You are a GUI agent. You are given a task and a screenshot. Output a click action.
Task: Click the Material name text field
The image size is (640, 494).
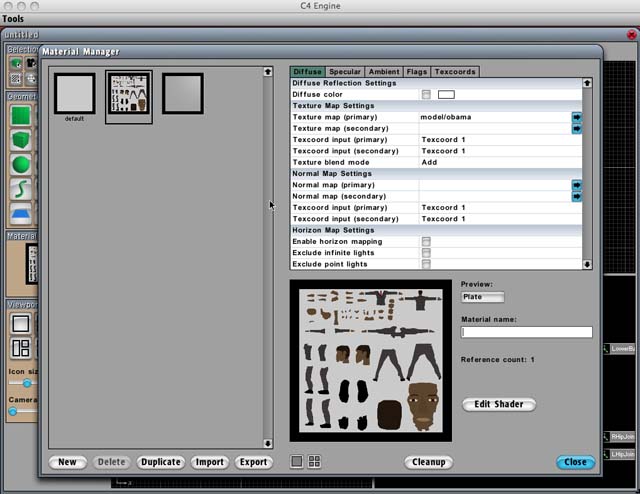[x=526, y=332]
